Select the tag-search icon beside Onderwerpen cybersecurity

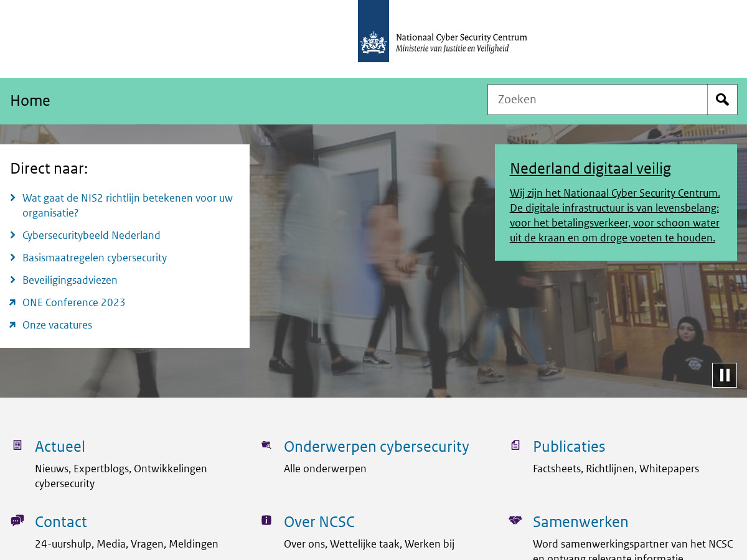click(266, 444)
